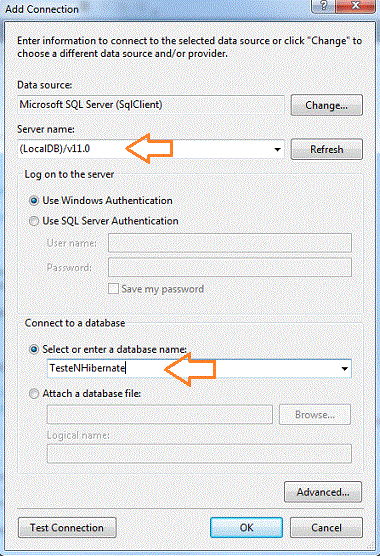
Task: Confirm the dialog with OK
Action: (x=246, y=528)
